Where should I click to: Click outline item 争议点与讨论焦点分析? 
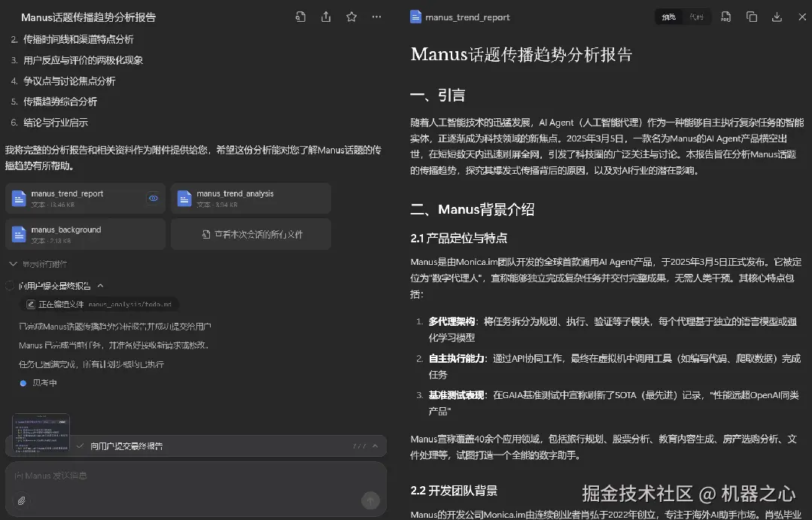coord(69,81)
